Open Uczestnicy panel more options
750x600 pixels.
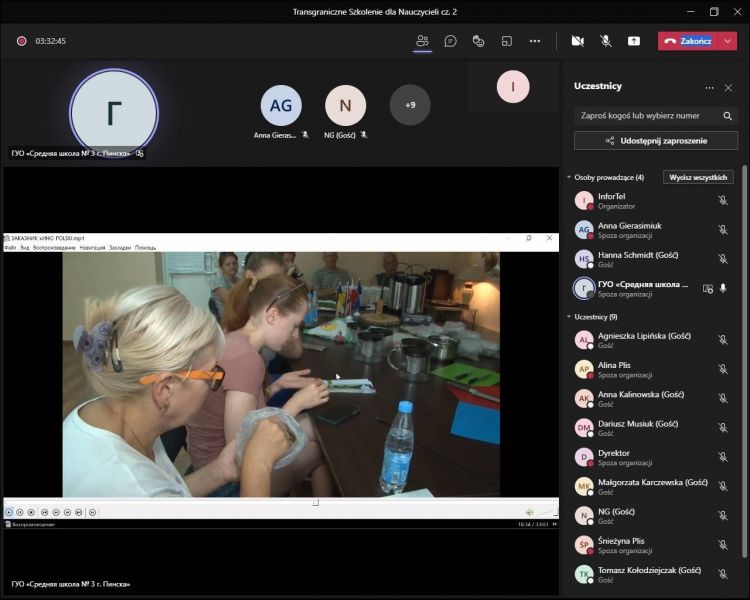709,88
